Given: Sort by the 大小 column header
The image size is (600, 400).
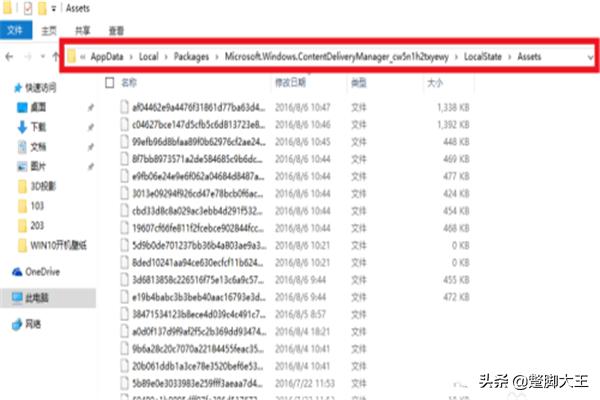Looking at the screenshot, I should 435,83.
